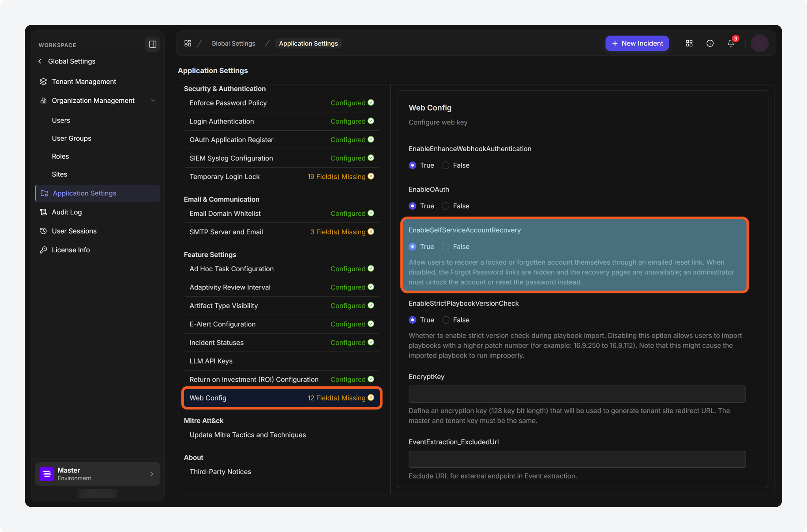Image resolution: width=807 pixels, height=532 pixels.
Task: Select True for EnableOAuth
Action: click(x=413, y=206)
